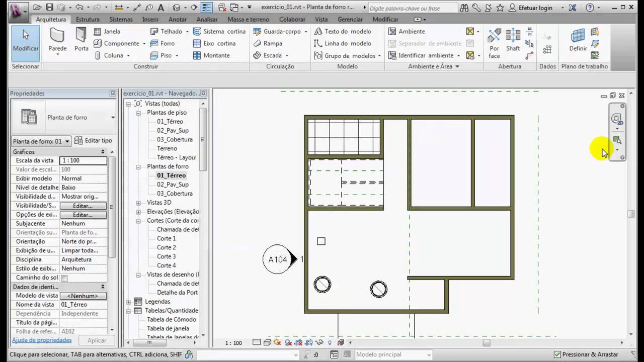The image size is (644, 362).
Task: Click the favorites star icon
Action: (500, 8)
